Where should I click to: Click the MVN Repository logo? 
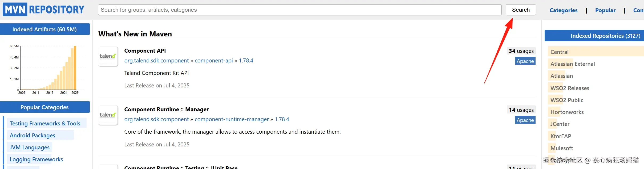[44, 10]
